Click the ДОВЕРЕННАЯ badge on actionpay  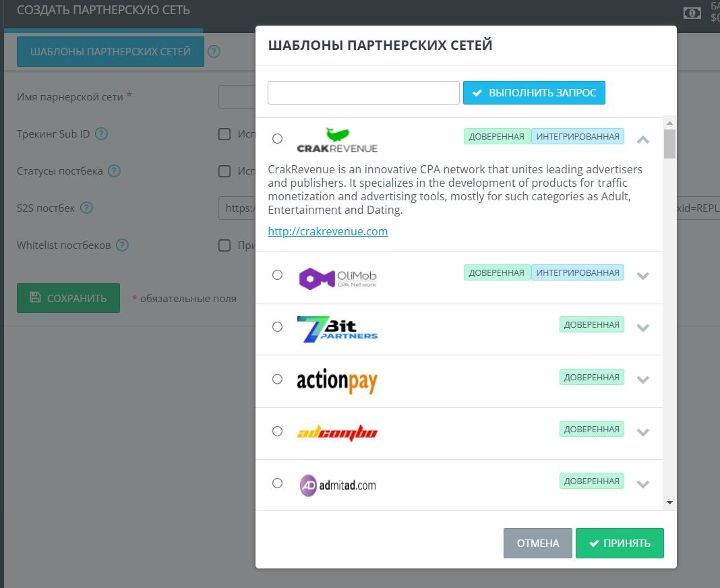(591, 377)
